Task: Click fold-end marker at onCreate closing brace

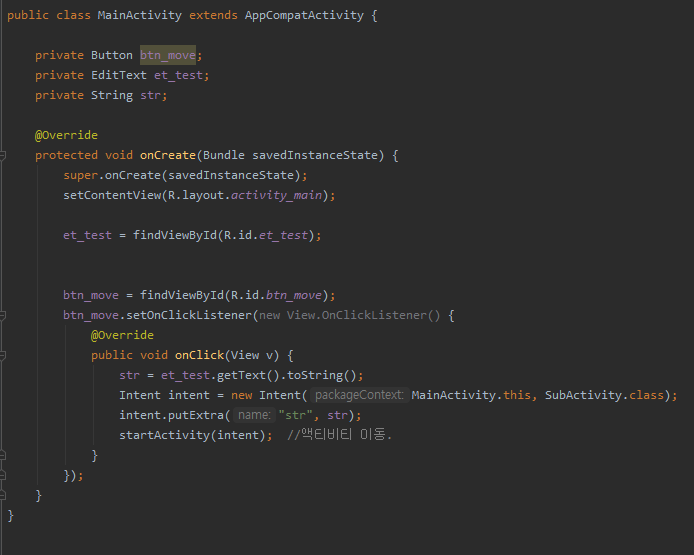Action: pos(2,495)
